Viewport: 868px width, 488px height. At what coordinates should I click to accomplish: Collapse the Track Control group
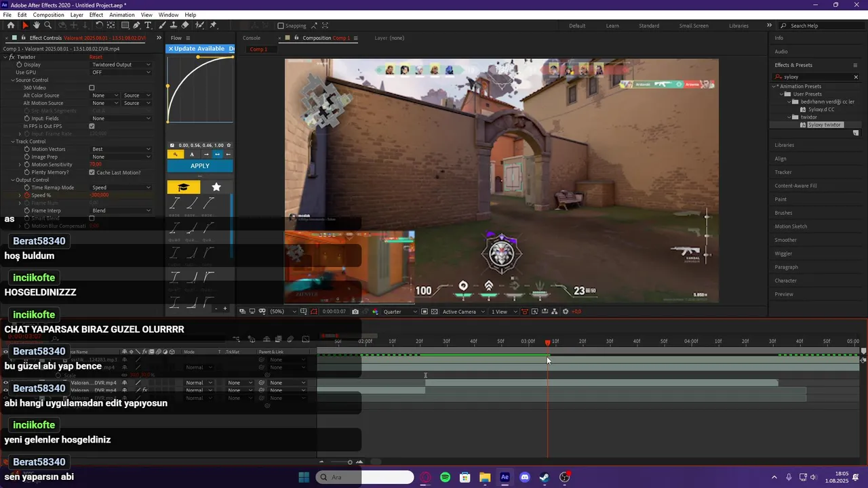[x=13, y=142]
